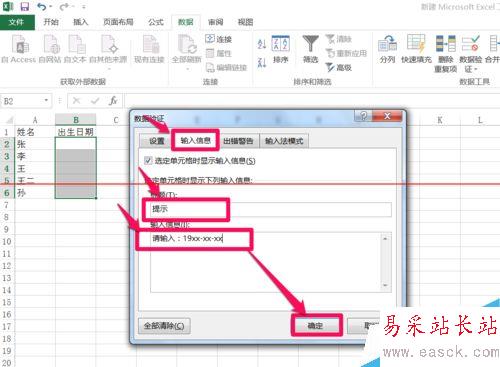Click cell A2 containing 张
The width and height of the screenshot is (500, 367).
[x=35, y=144]
